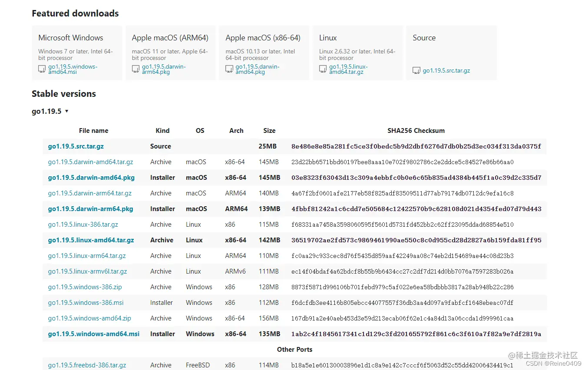Click the Featured downloads heading
The height and width of the screenshot is (370, 588).
coord(75,13)
